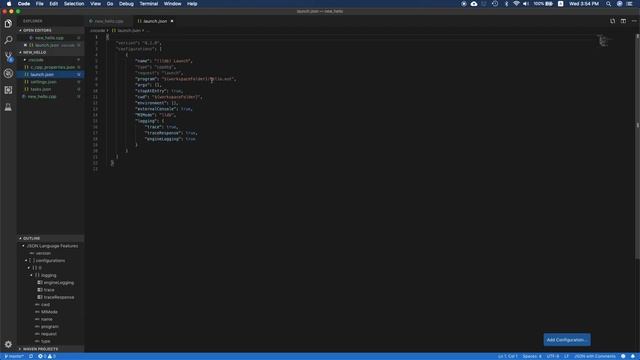The image size is (640, 360).
Task: Click the JSON with Comments language mode
Action: (x=594, y=356)
